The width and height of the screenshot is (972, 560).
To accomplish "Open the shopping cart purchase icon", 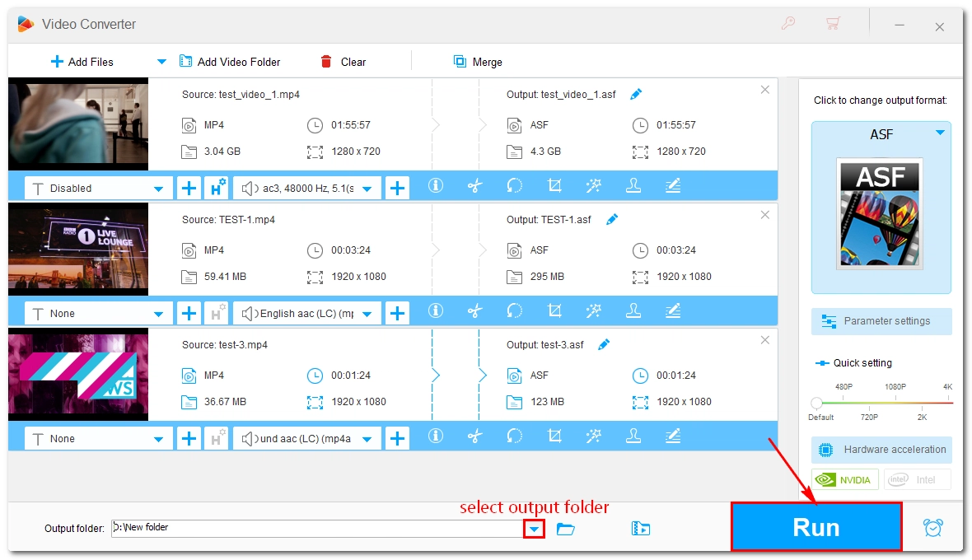I will click(833, 24).
